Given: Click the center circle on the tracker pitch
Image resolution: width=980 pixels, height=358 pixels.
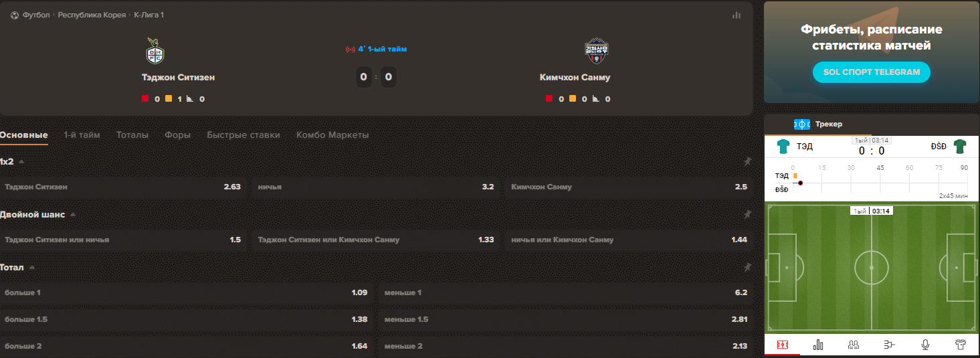Looking at the screenshot, I should [x=872, y=267].
